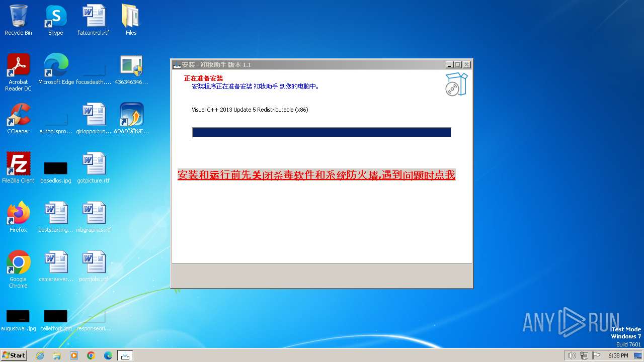
Task: Click the red underlined help link in installer
Action: [316, 175]
